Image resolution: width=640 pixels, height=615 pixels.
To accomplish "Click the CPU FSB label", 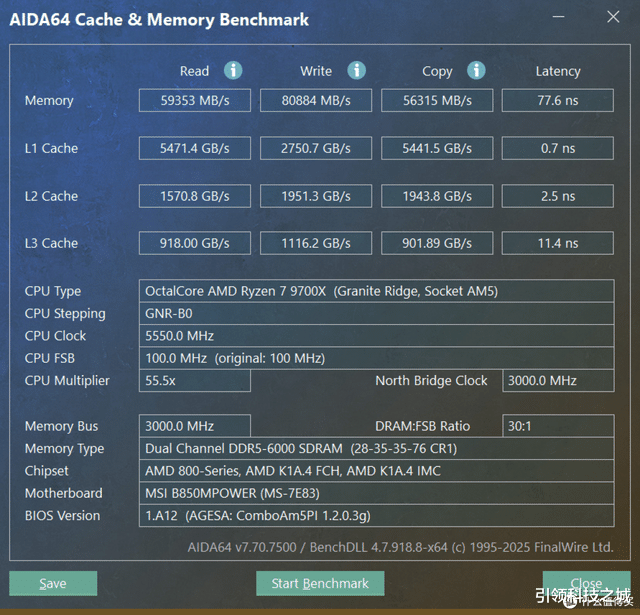I will tap(50, 358).
